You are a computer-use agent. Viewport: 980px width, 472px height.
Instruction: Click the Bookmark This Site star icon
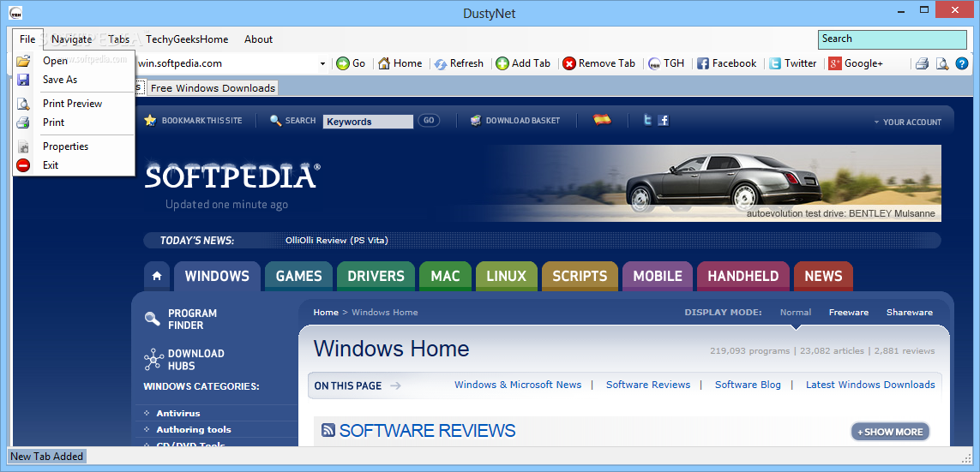pyautogui.click(x=150, y=121)
